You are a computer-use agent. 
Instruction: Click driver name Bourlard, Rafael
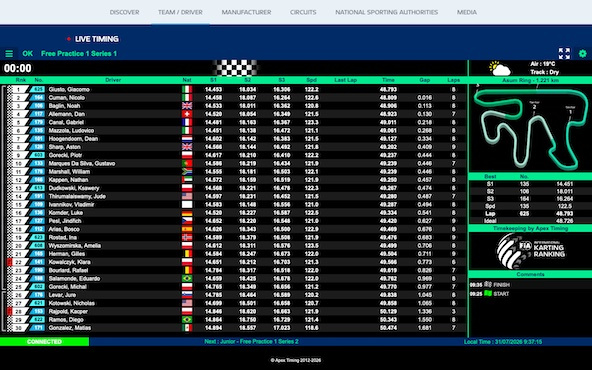click(x=68, y=270)
